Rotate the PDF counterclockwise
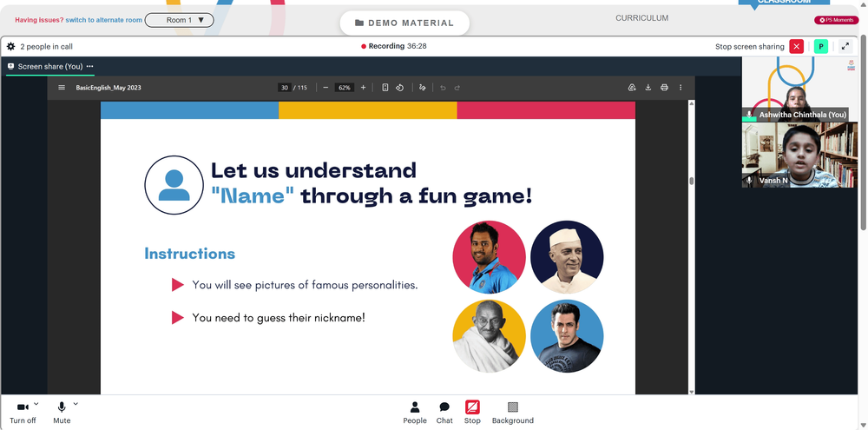This screenshot has height=430, width=868. [399, 88]
